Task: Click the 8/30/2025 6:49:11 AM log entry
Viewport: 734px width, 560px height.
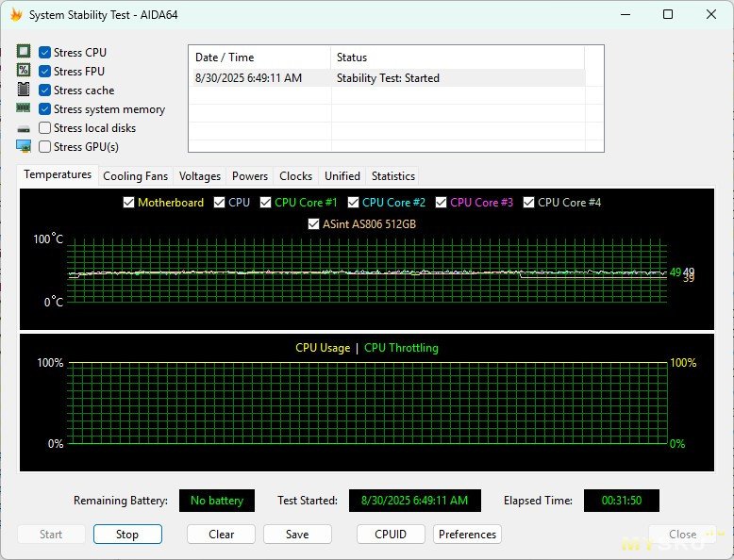Action: tap(248, 78)
